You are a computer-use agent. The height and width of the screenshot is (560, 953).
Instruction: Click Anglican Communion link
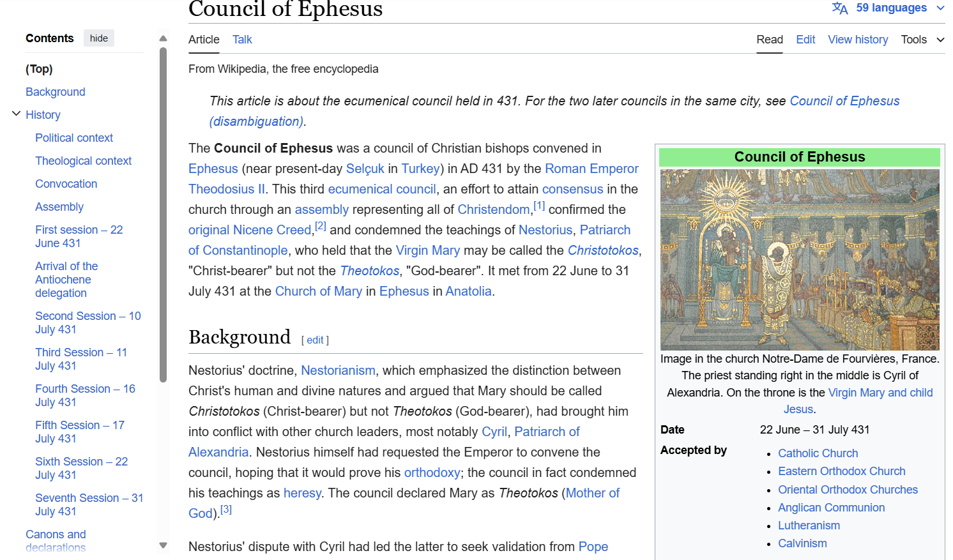tap(832, 508)
